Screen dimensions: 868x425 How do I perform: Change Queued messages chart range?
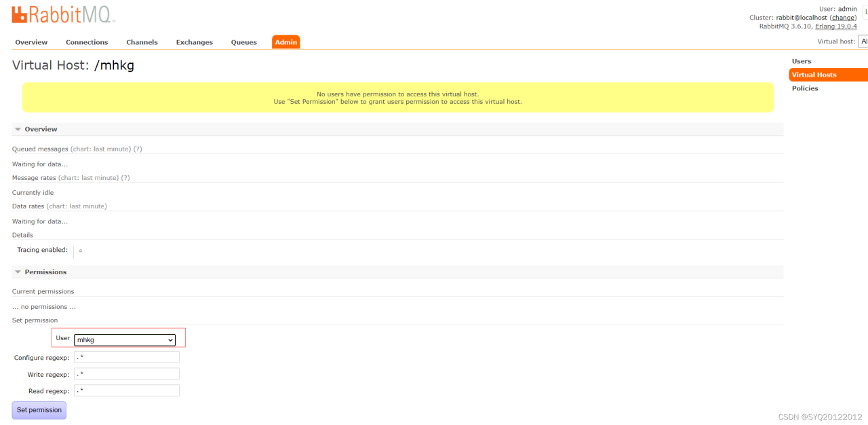[100, 149]
